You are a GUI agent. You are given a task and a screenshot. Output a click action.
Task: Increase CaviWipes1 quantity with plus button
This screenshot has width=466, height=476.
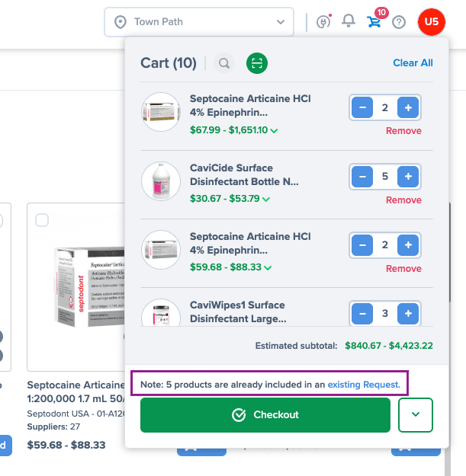[x=408, y=313]
